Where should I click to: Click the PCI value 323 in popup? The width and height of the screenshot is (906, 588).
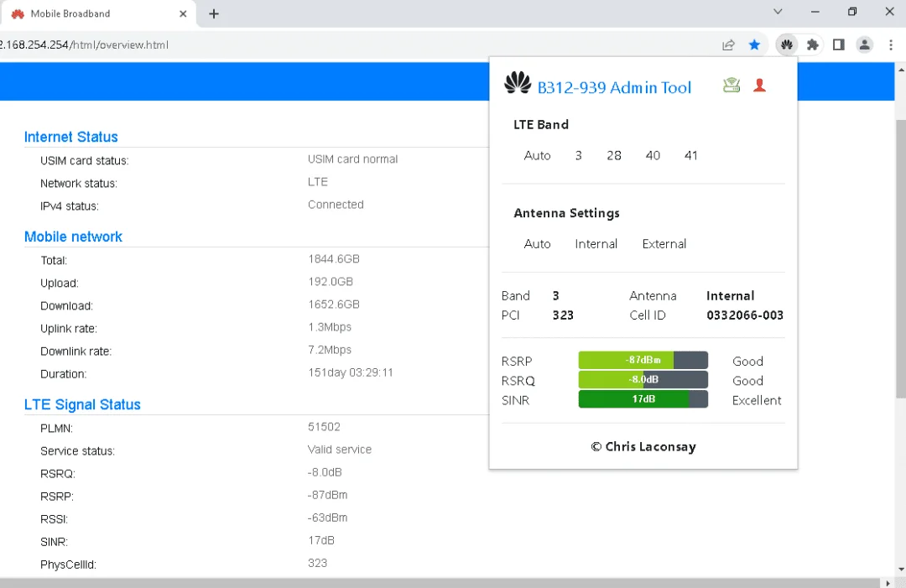tap(563, 315)
